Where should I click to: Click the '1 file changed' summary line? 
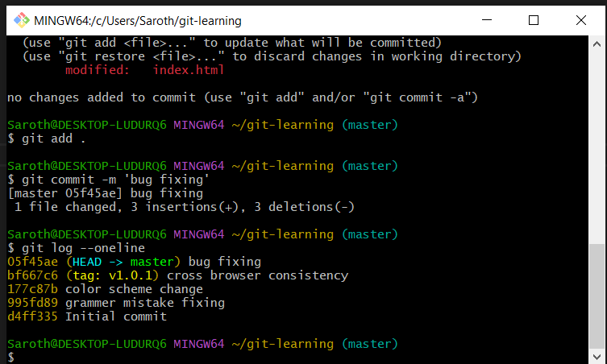pos(185,207)
